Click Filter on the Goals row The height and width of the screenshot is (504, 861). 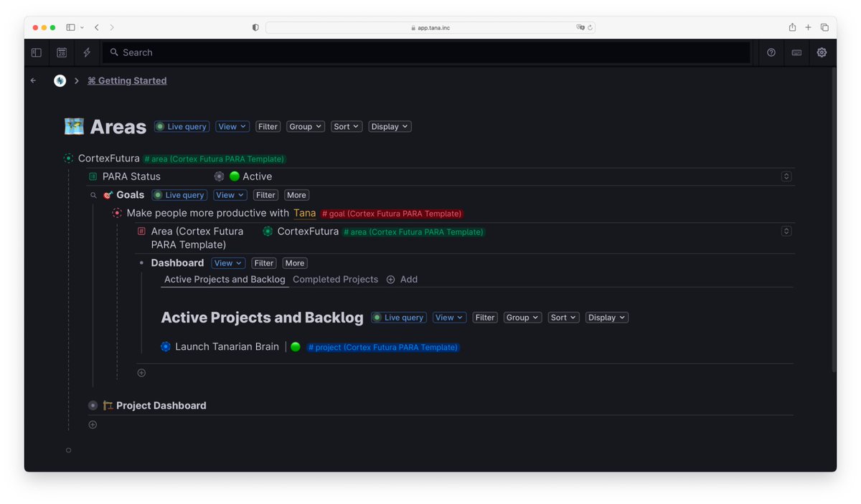tap(265, 195)
